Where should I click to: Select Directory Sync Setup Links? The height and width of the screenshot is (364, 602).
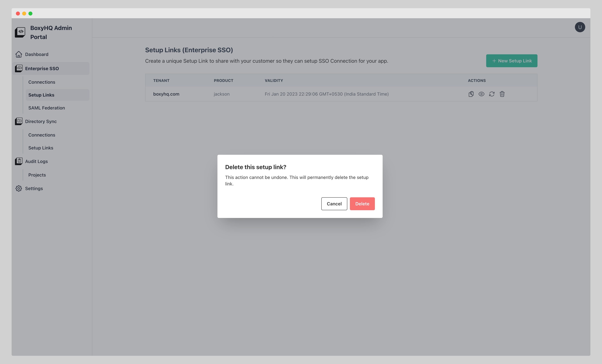pos(41,148)
